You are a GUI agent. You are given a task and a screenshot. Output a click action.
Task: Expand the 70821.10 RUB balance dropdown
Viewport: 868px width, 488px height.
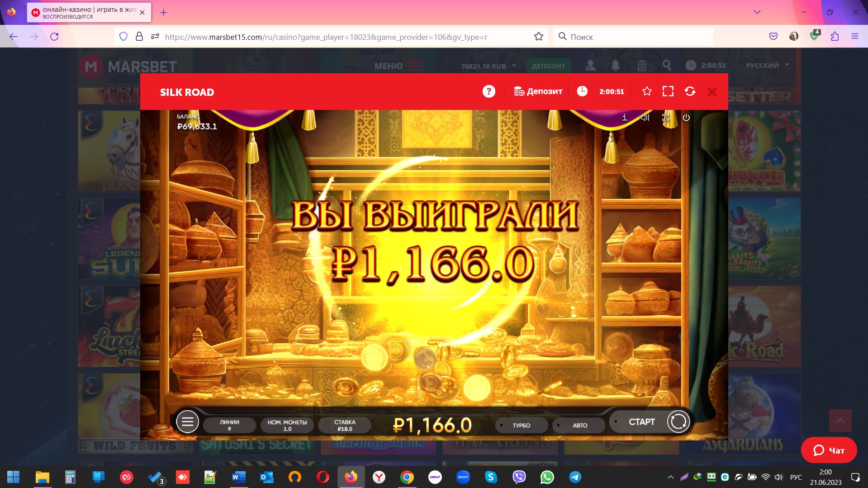pos(489,66)
